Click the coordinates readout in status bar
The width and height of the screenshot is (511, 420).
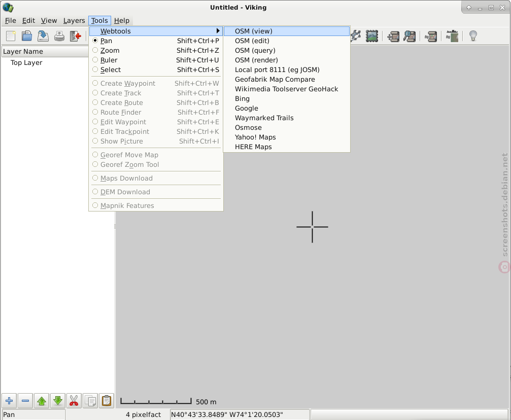(240, 414)
